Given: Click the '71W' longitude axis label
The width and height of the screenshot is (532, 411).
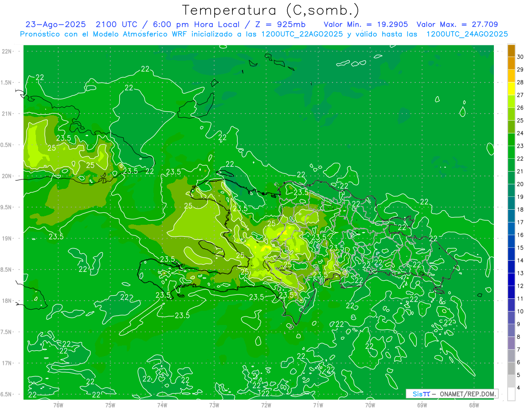Looking at the screenshot, I should point(318,405).
